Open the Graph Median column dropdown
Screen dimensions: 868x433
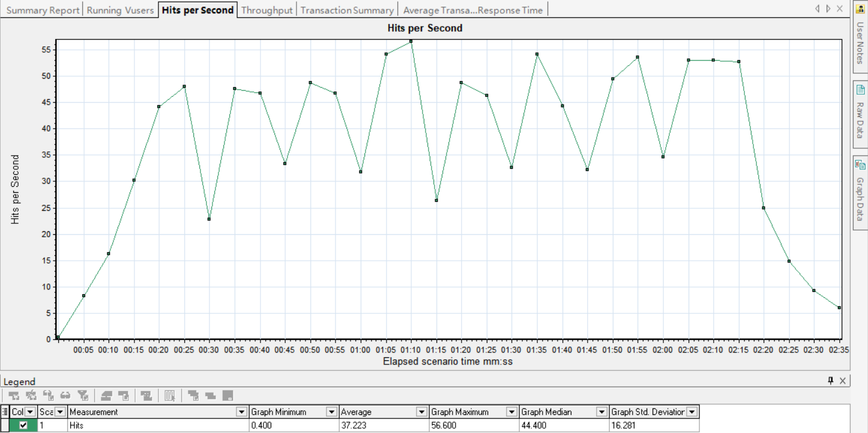(x=601, y=412)
